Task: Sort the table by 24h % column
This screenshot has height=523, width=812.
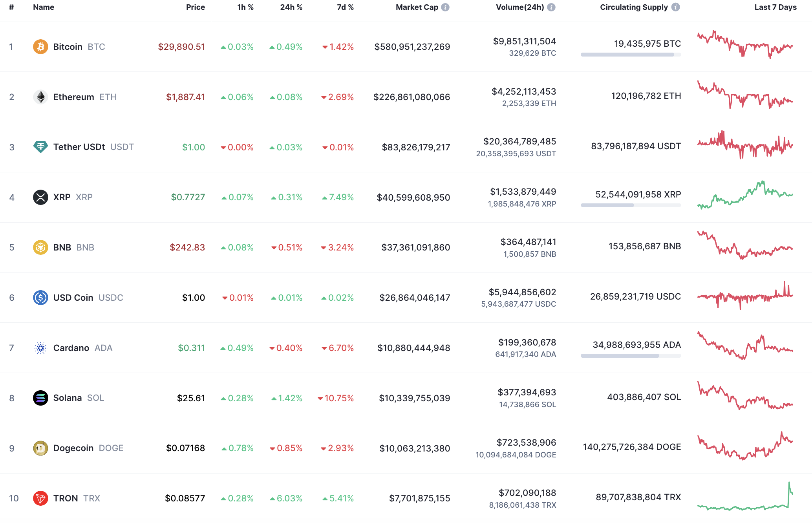Action: (x=291, y=7)
